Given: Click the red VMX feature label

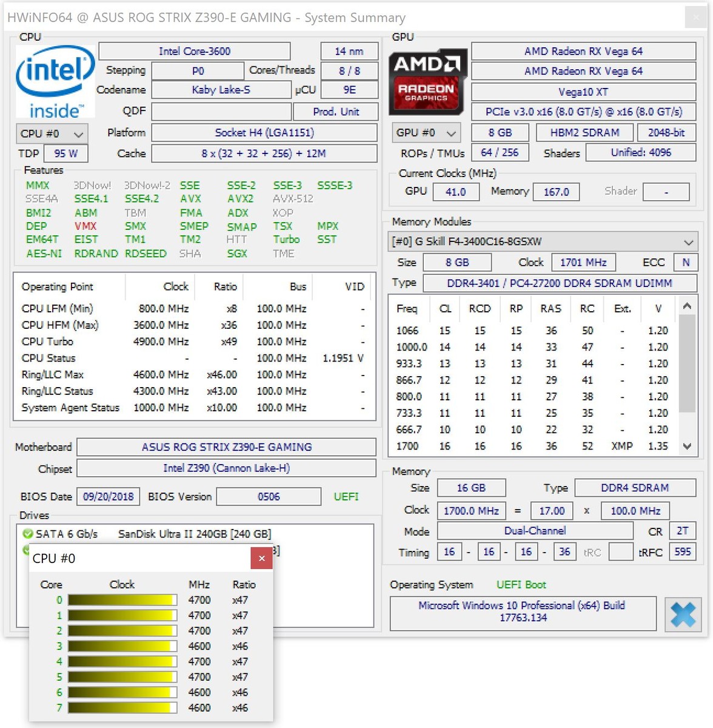Looking at the screenshot, I should (x=85, y=226).
